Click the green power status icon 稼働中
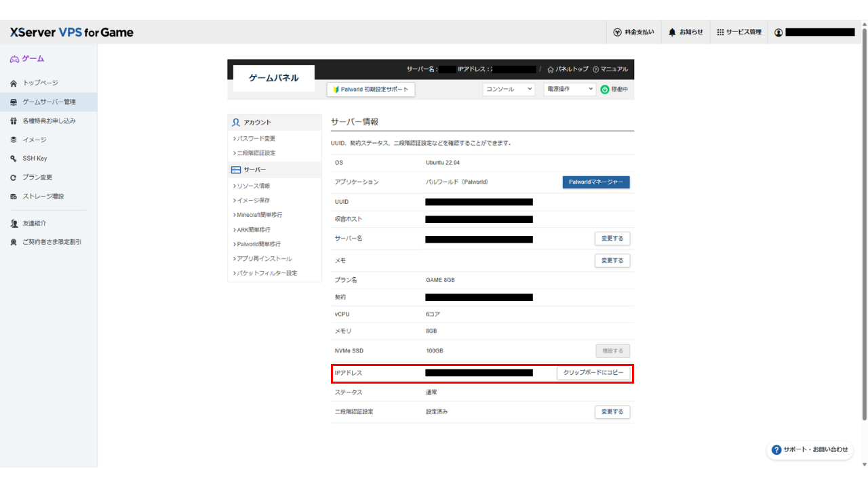Viewport: 868px width, 488px height. (605, 89)
